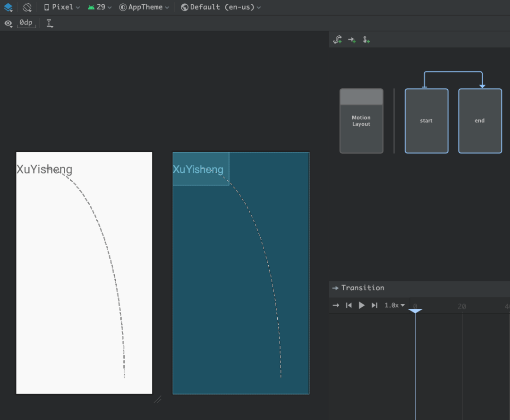Click the Create click or swipe handler icon
The width and height of the screenshot is (510, 420).
366,40
